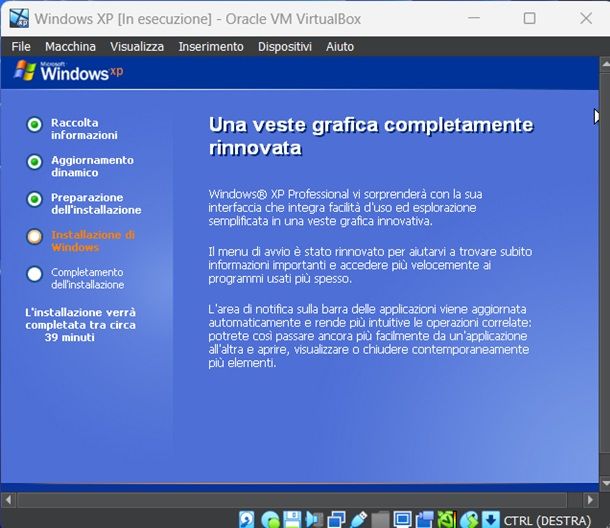
Task: Click the hard disk activity status icon
Action: pos(247,519)
